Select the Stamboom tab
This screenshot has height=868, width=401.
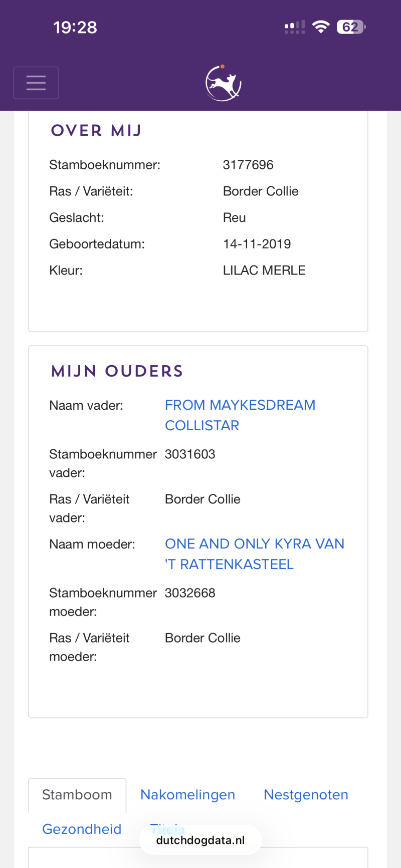[77, 795]
